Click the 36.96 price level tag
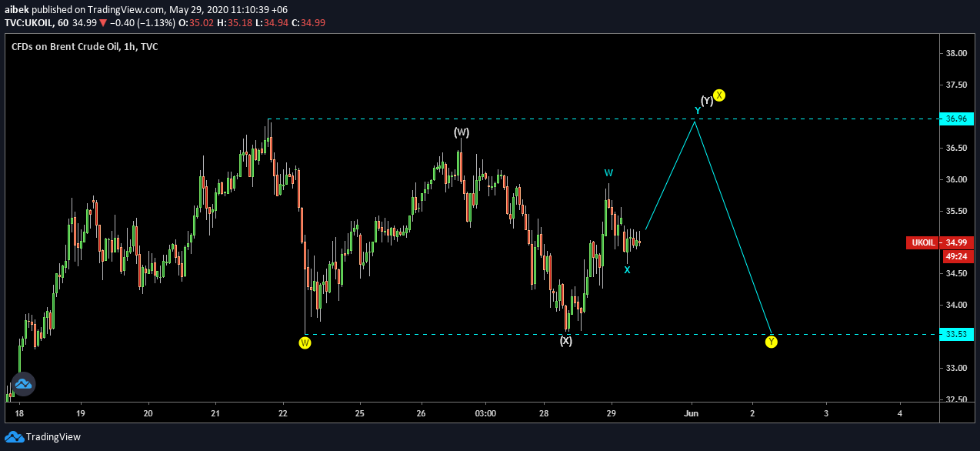980x451 pixels. (x=957, y=119)
